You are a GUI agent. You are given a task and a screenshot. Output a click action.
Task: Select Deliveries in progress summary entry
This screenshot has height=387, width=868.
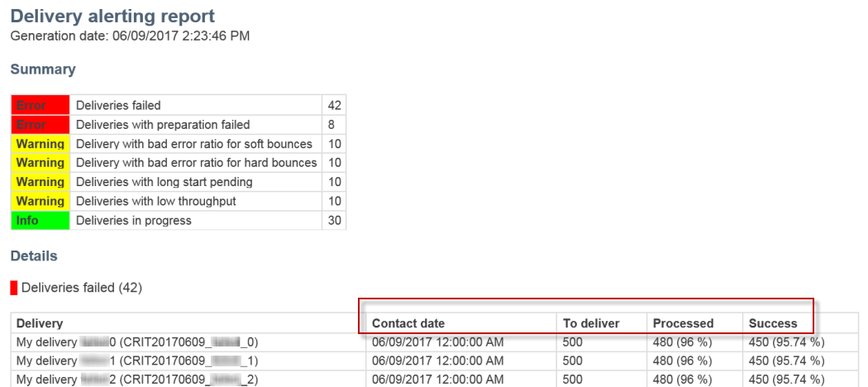click(133, 220)
